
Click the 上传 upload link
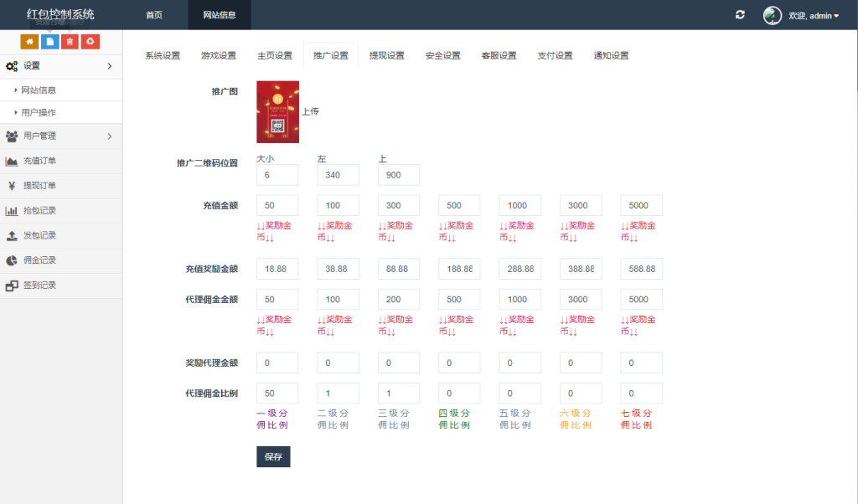312,111
